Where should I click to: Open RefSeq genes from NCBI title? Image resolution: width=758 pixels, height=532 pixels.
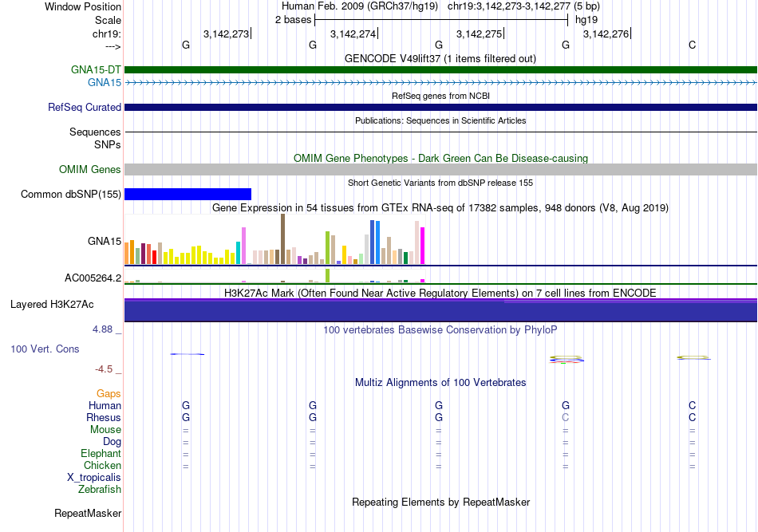click(x=441, y=96)
